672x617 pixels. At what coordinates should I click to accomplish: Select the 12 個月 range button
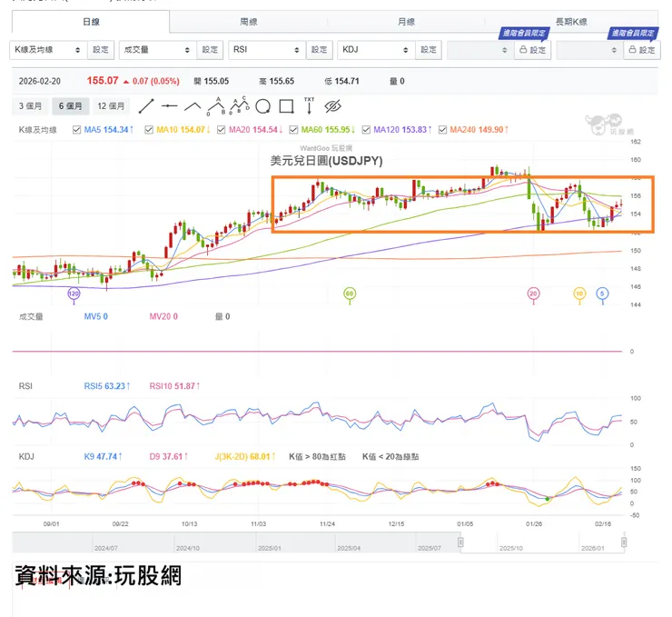[111, 106]
